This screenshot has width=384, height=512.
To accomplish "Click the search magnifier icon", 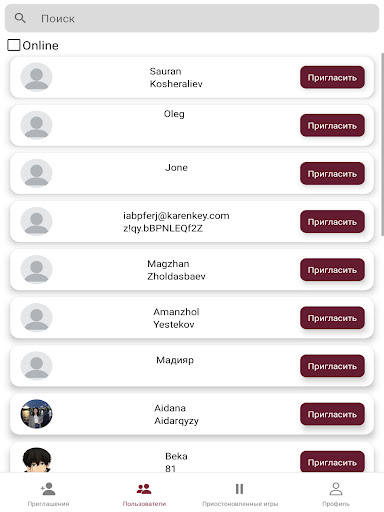I will 20,18.
